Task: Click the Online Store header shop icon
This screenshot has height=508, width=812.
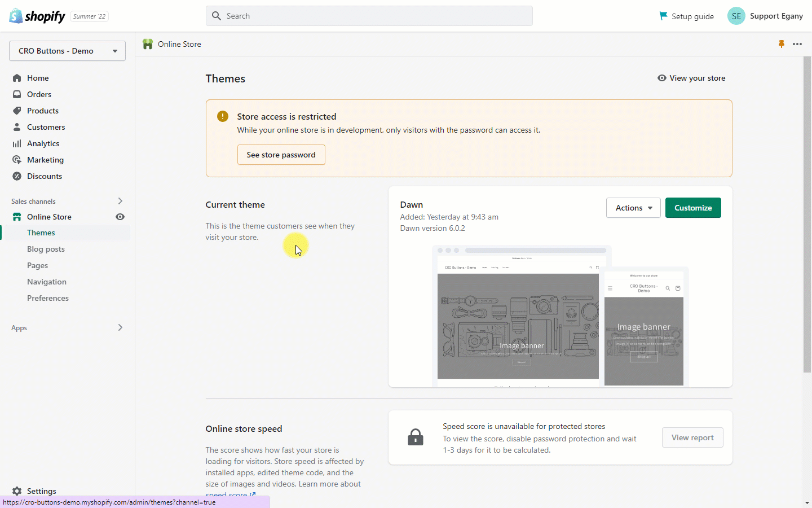Action: click(148, 44)
